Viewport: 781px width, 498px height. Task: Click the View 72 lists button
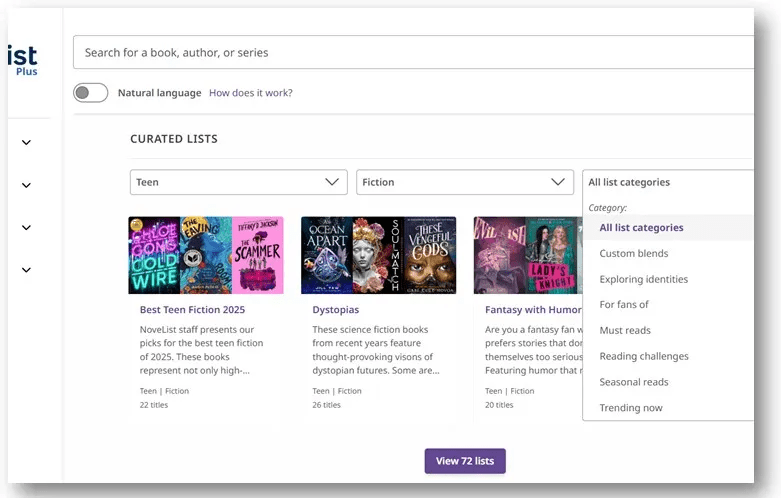click(465, 461)
